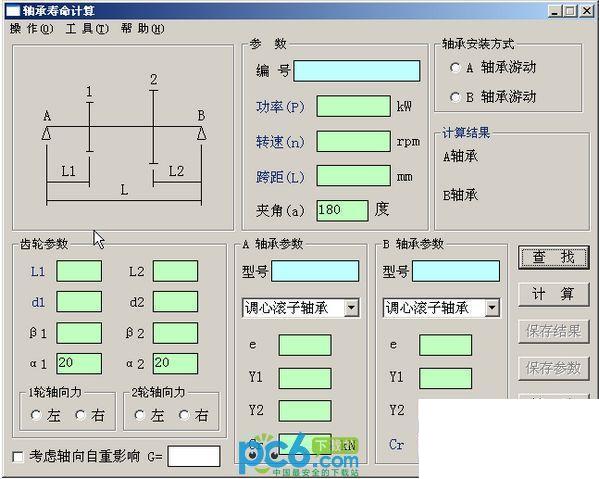The width and height of the screenshot is (599, 479).
Task: Focus the G= weight input field
Action: pos(194,456)
